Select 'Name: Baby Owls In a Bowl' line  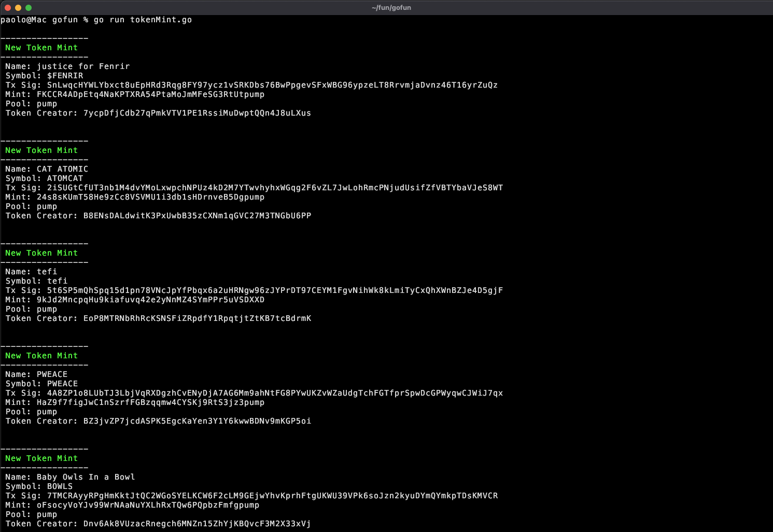pos(70,477)
